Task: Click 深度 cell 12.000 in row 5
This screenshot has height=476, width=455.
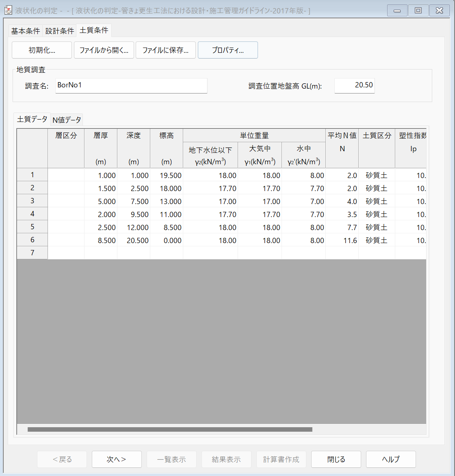Action: click(134, 227)
